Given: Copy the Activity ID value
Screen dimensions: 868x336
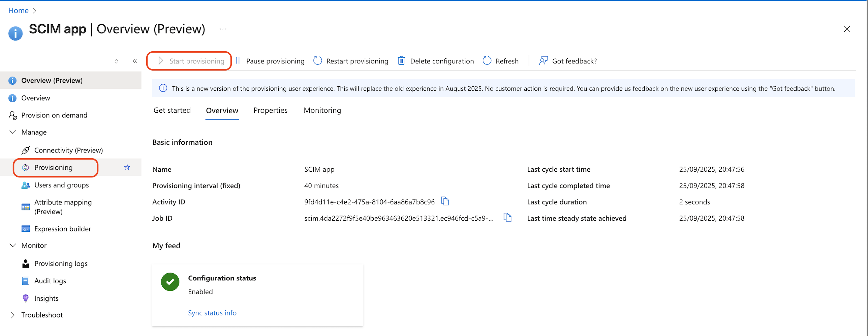Looking at the screenshot, I should pyautogui.click(x=445, y=201).
